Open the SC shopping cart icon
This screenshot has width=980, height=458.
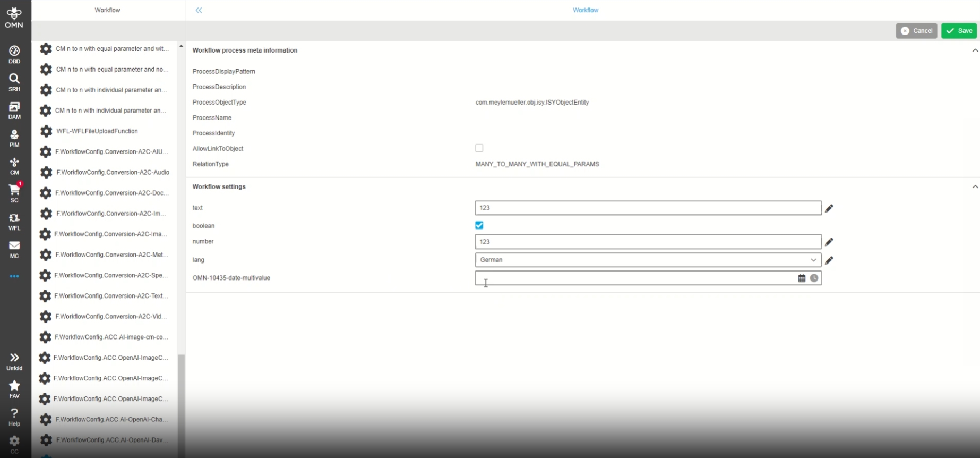click(x=14, y=192)
